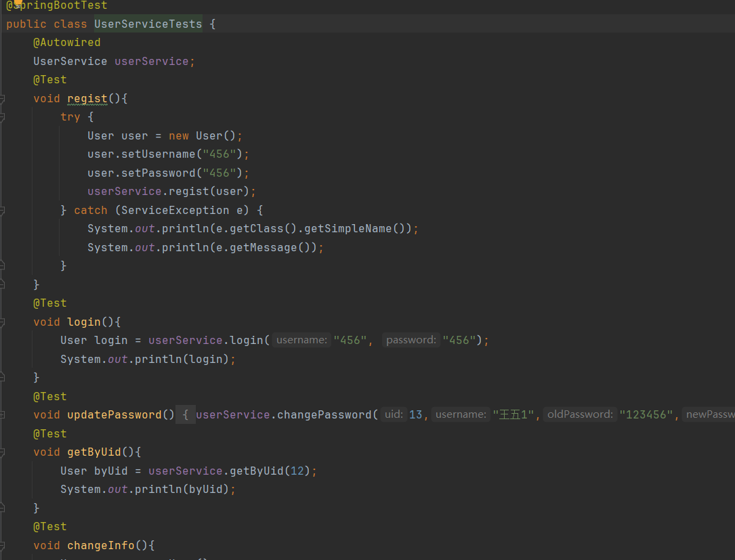Click the @Test annotation above regist()

tap(50, 80)
